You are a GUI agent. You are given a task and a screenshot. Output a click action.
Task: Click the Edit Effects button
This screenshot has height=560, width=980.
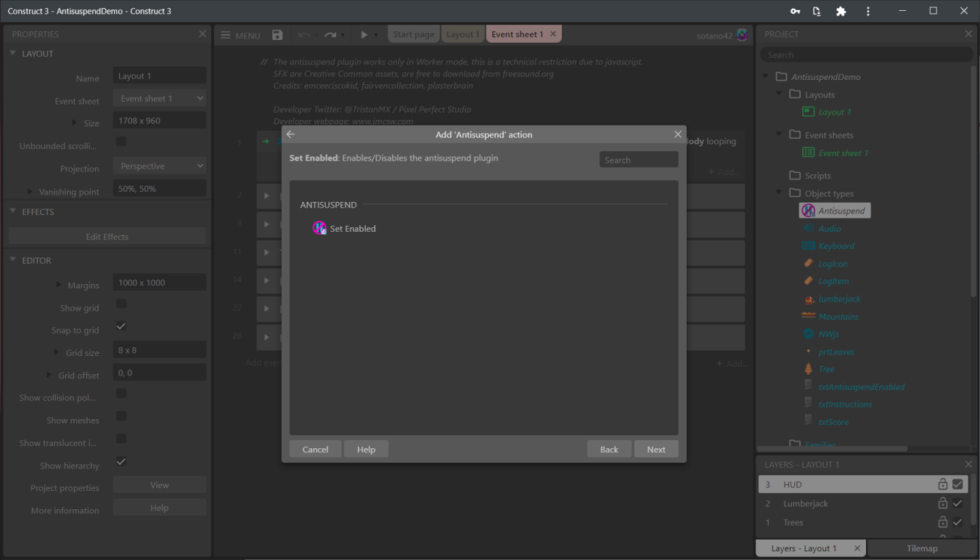click(106, 235)
